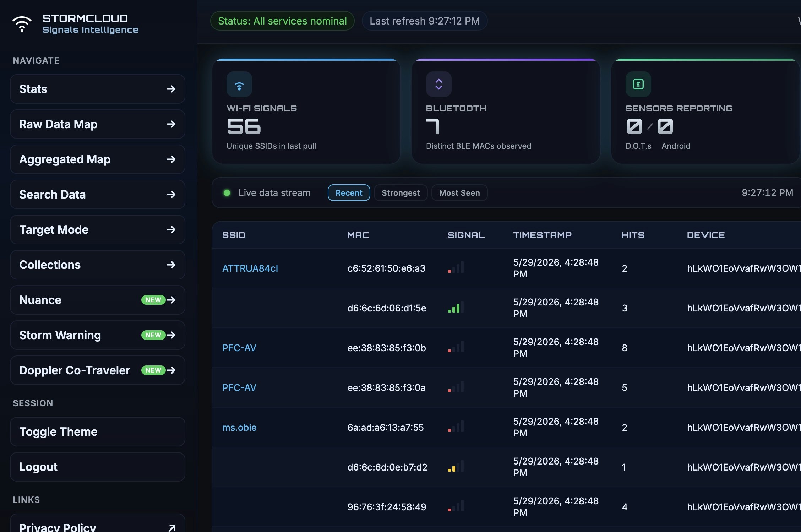Open the first PFC-AV SSID link
Screen dimensions: 801x532
(x=239, y=348)
